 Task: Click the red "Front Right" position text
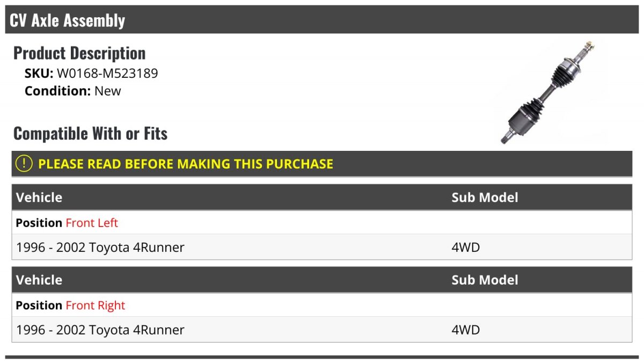tap(95, 305)
